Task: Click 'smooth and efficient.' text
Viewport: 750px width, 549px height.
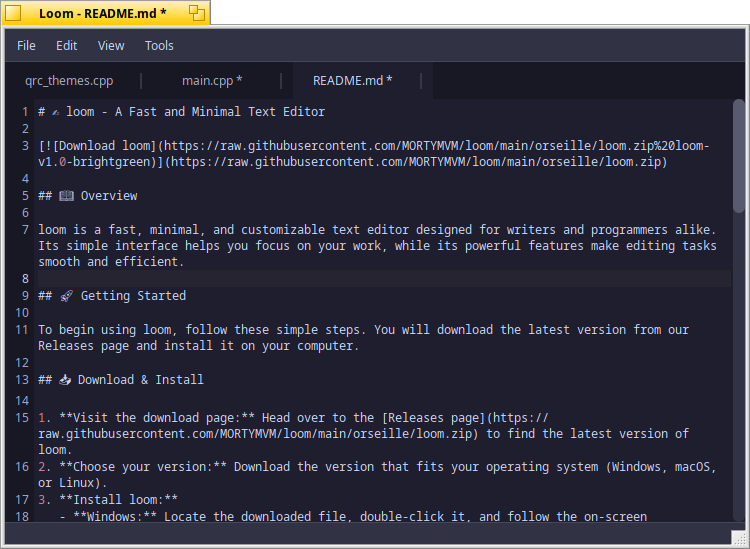Action: point(111,262)
